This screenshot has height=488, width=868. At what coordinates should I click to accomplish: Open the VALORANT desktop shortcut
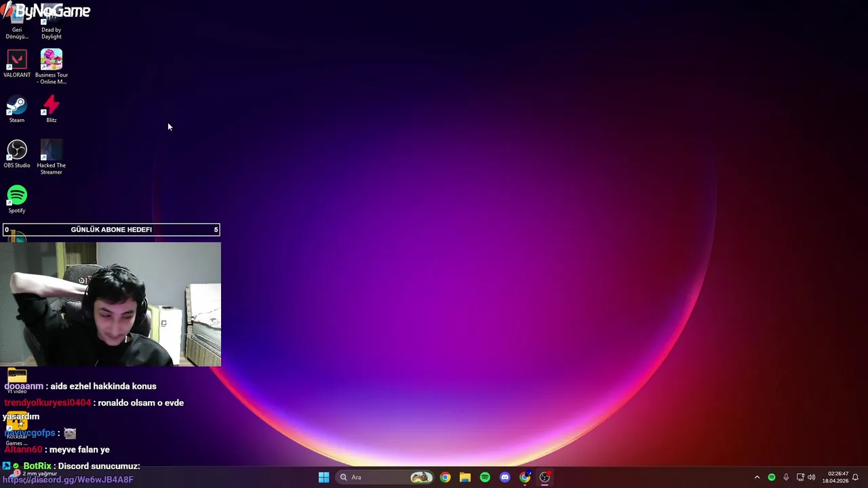17,64
